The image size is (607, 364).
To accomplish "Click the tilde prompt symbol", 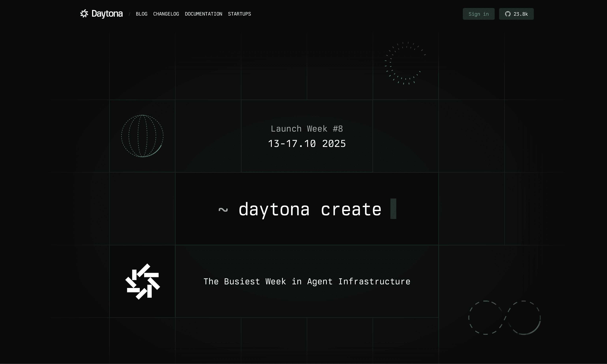I will [223, 210].
